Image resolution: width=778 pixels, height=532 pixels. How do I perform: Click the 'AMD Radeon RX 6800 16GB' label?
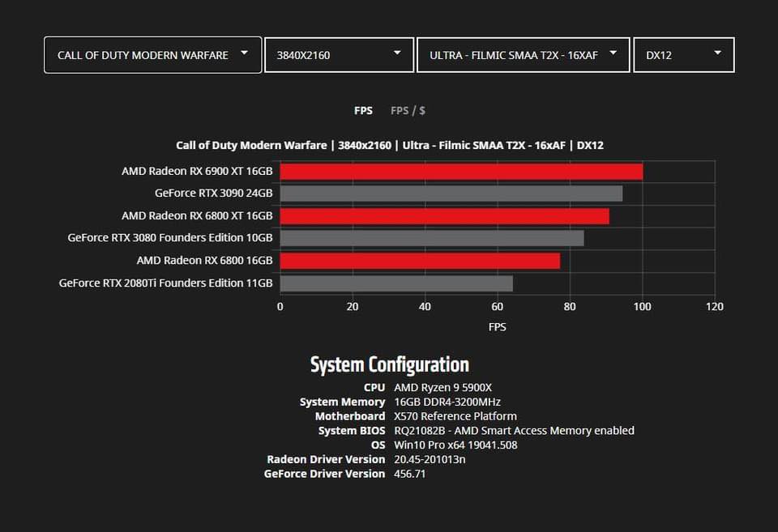(x=204, y=260)
